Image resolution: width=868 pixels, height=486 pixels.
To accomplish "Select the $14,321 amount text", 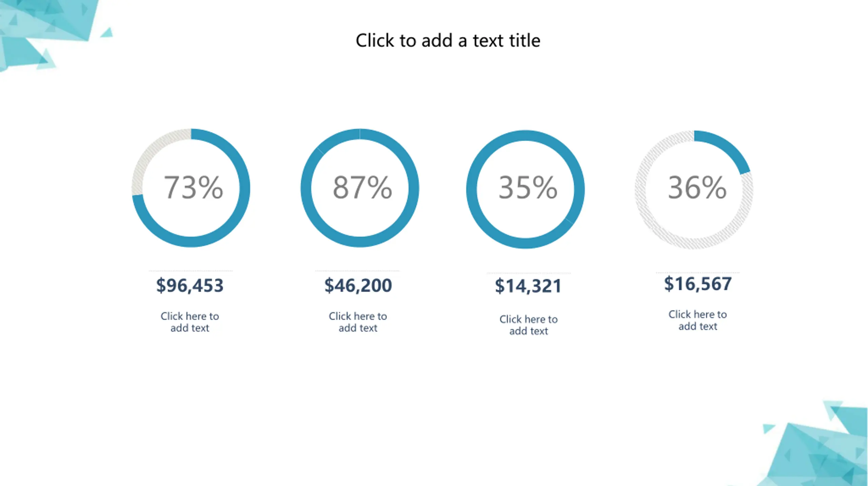I will click(x=528, y=286).
